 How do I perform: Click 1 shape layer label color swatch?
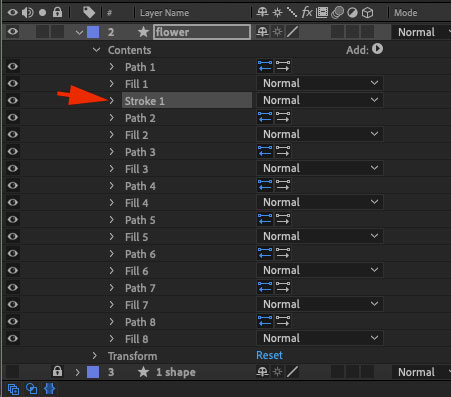pyautogui.click(x=93, y=372)
